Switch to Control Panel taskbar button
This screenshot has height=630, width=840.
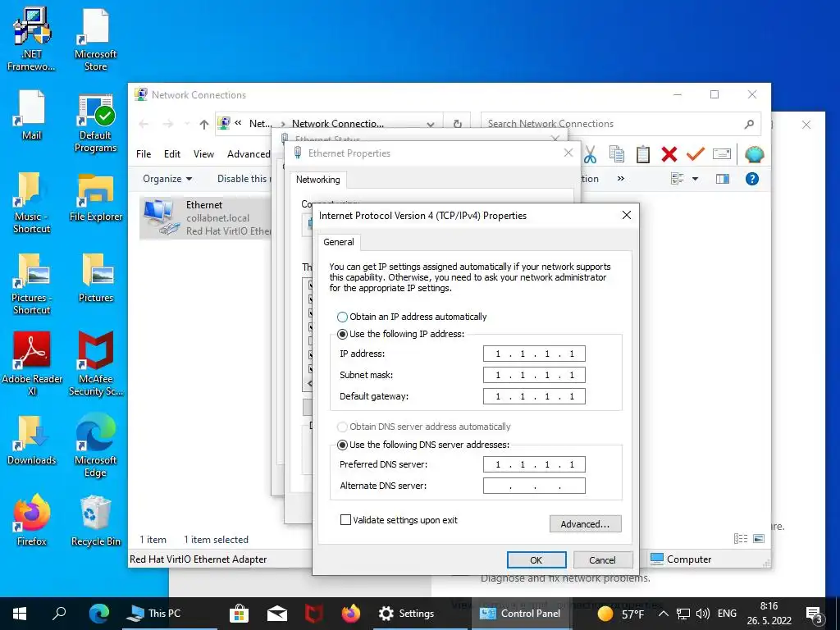(521, 614)
